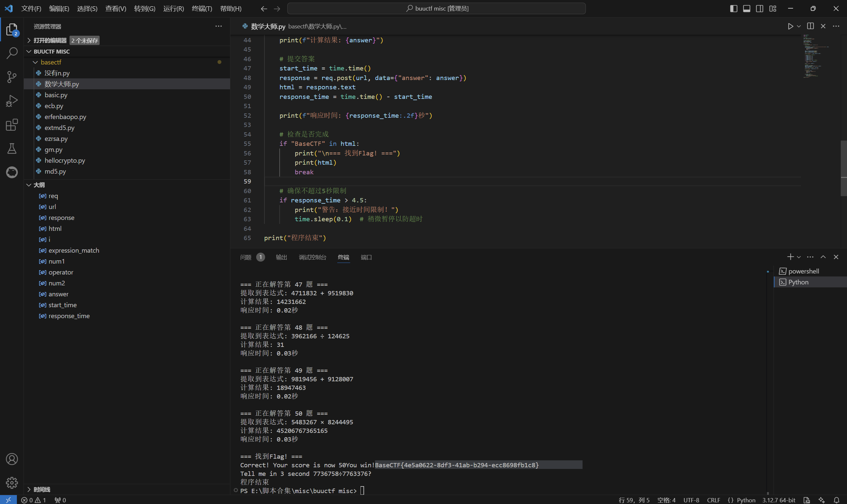Go back with navigation arrow
The height and width of the screenshot is (504, 847).
[264, 9]
